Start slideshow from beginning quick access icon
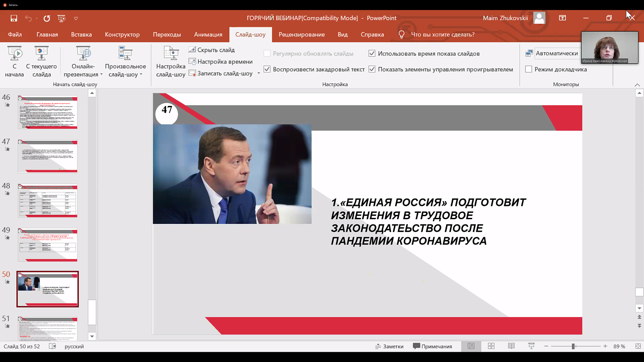 click(61, 18)
